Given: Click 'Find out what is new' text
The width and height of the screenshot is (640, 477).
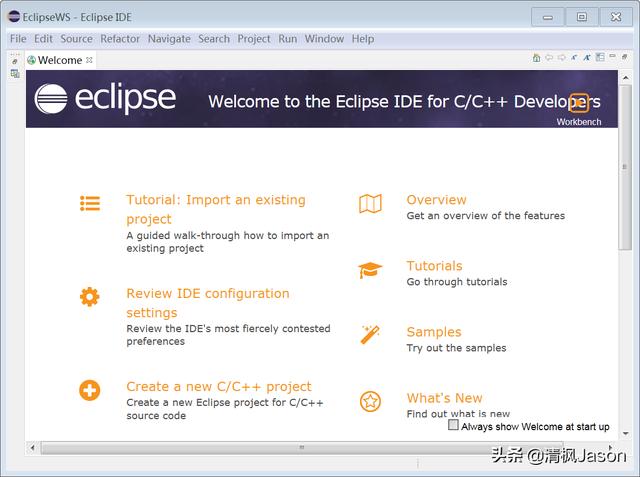Looking at the screenshot, I should (x=458, y=414).
